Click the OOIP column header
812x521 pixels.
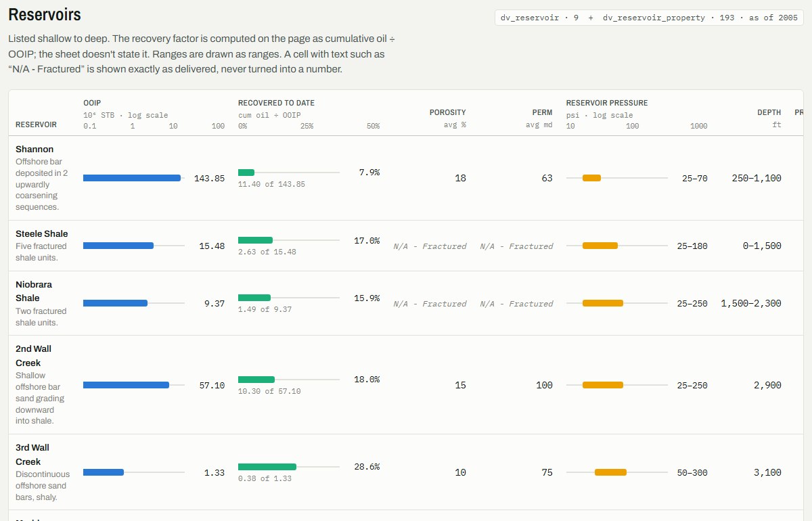click(92, 103)
